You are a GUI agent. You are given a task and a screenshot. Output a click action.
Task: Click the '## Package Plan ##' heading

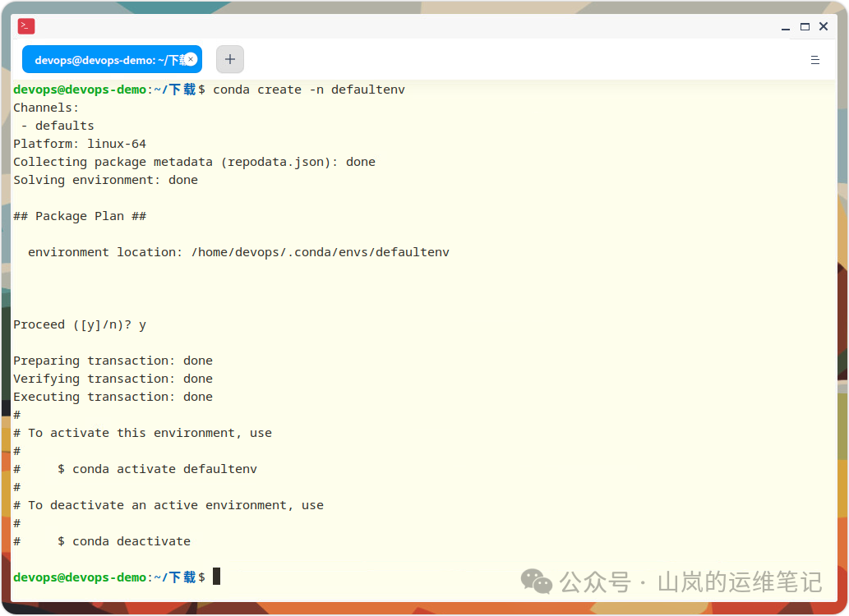(x=80, y=217)
